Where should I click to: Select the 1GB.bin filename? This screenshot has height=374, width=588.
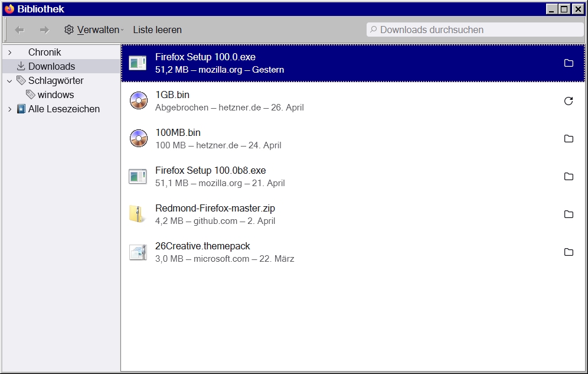172,95
